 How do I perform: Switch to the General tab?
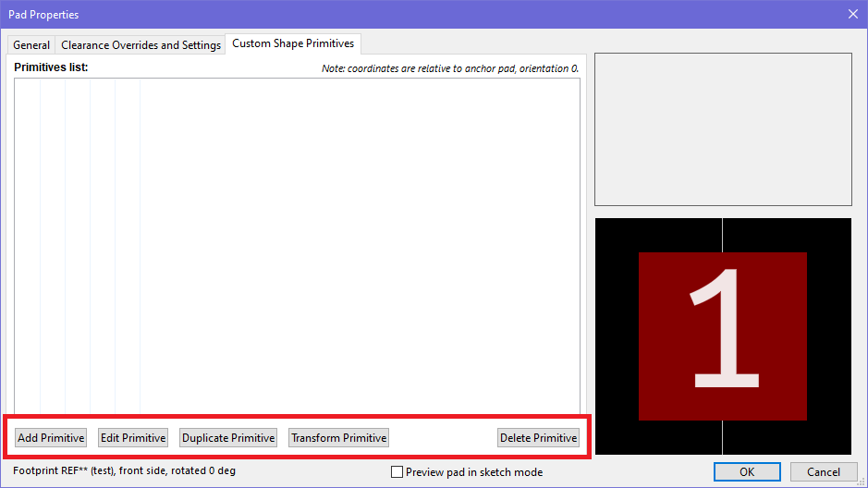(x=31, y=44)
